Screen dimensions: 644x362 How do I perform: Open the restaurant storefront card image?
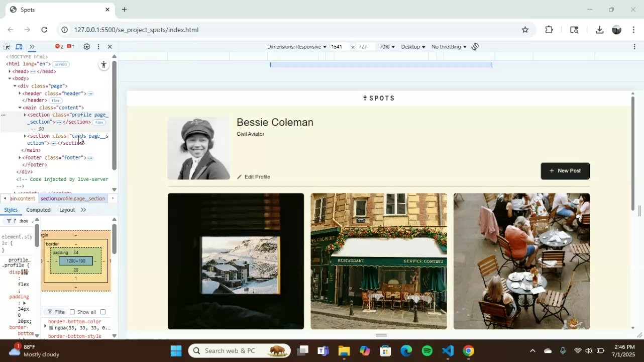pos(379,261)
